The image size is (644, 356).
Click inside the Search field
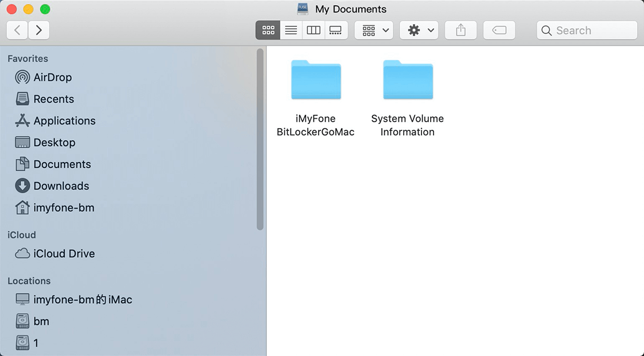[x=586, y=30]
